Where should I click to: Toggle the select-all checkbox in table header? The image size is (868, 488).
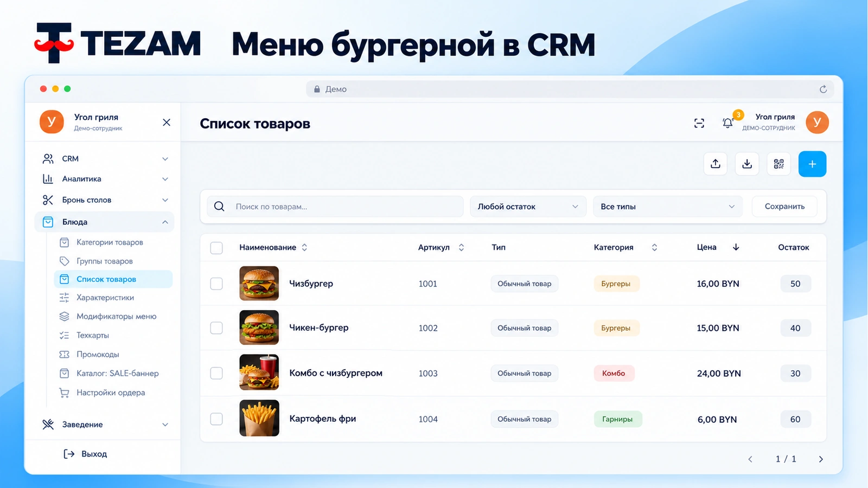[216, 248]
